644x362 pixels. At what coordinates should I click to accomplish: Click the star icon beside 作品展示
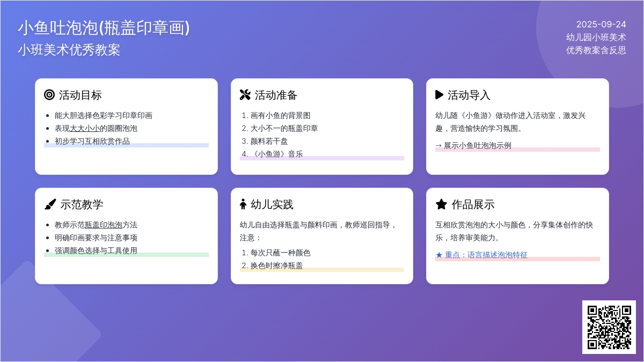pyautogui.click(x=441, y=204)
